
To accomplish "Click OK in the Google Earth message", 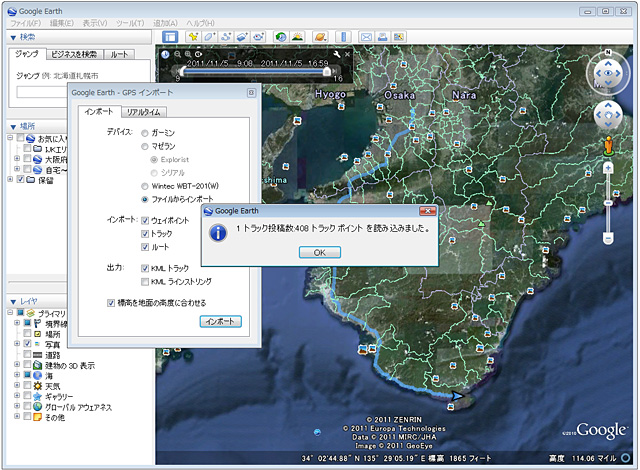I will point(320,253).
